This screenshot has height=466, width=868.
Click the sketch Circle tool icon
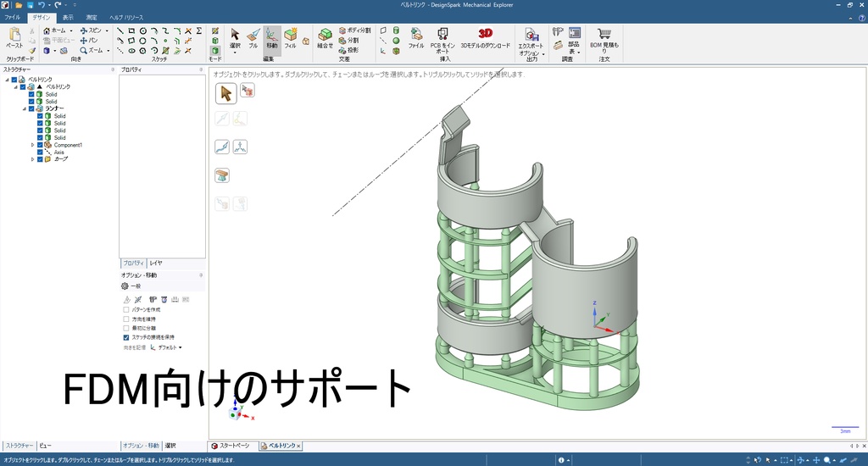(142, 31)
